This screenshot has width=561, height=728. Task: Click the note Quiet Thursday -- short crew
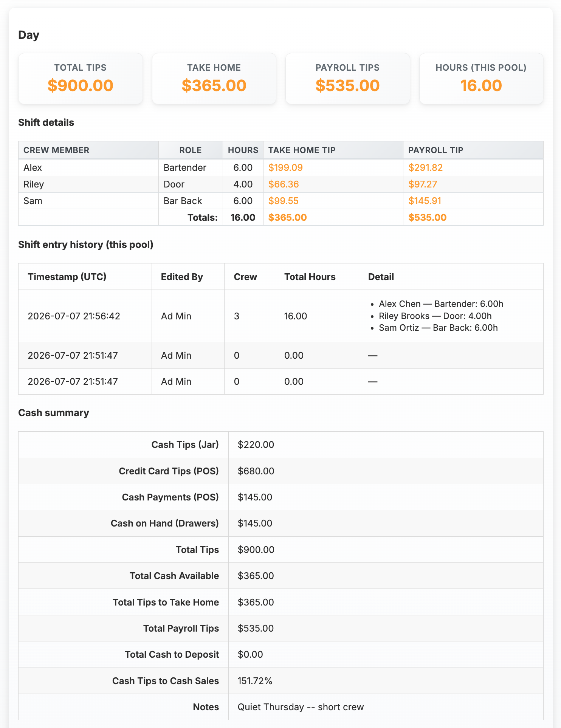[301, 707]
